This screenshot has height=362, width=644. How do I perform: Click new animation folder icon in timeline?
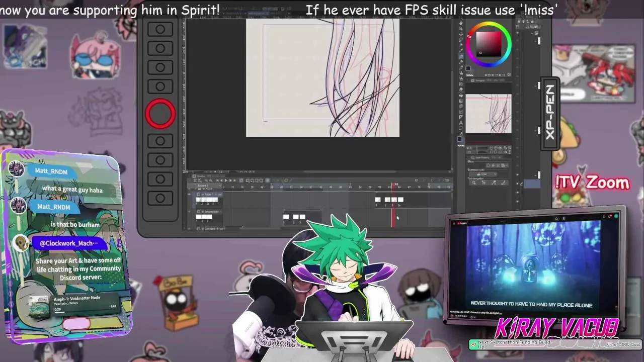248,180
